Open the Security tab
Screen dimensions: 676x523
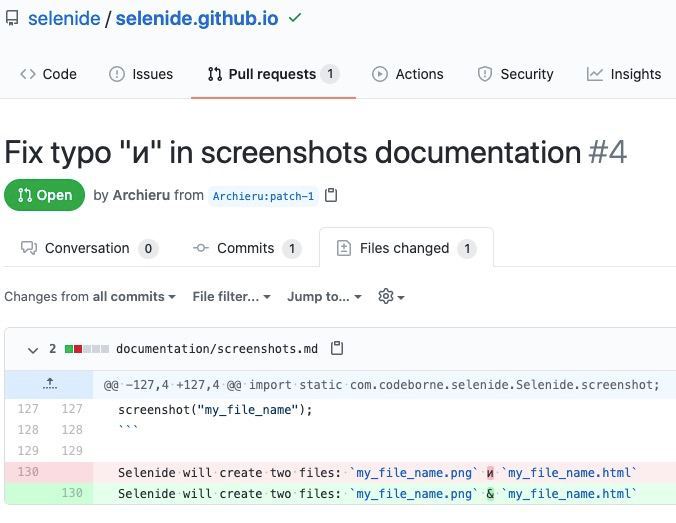516,74
